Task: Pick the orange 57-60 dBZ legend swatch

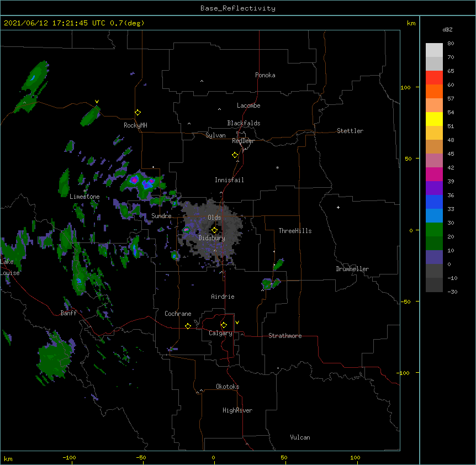Action: 434,91
